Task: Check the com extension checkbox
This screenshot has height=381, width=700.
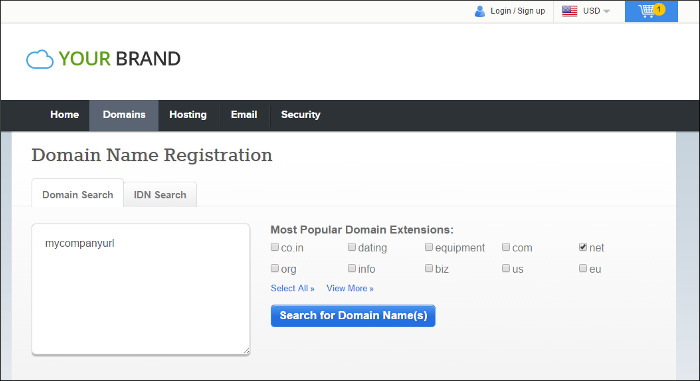Action: [x=506, y=247]
